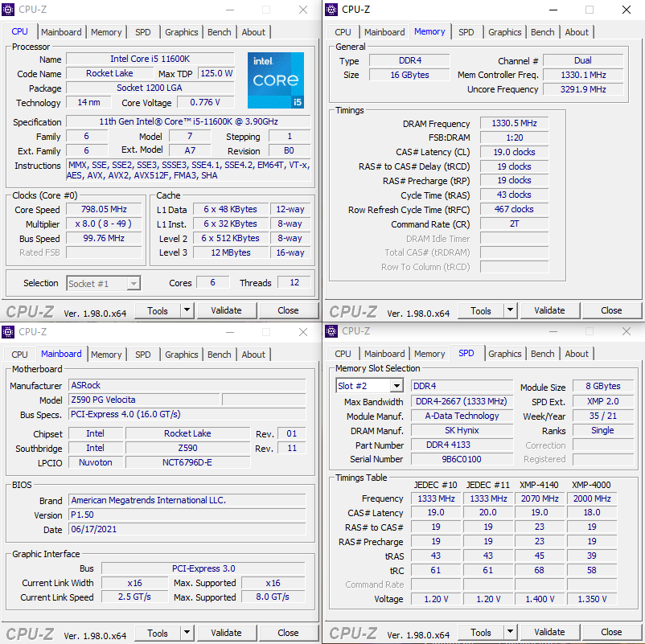Open Tools dropdown arrow in CPU tab window
645x644 pixels.
tap(187, 310)
